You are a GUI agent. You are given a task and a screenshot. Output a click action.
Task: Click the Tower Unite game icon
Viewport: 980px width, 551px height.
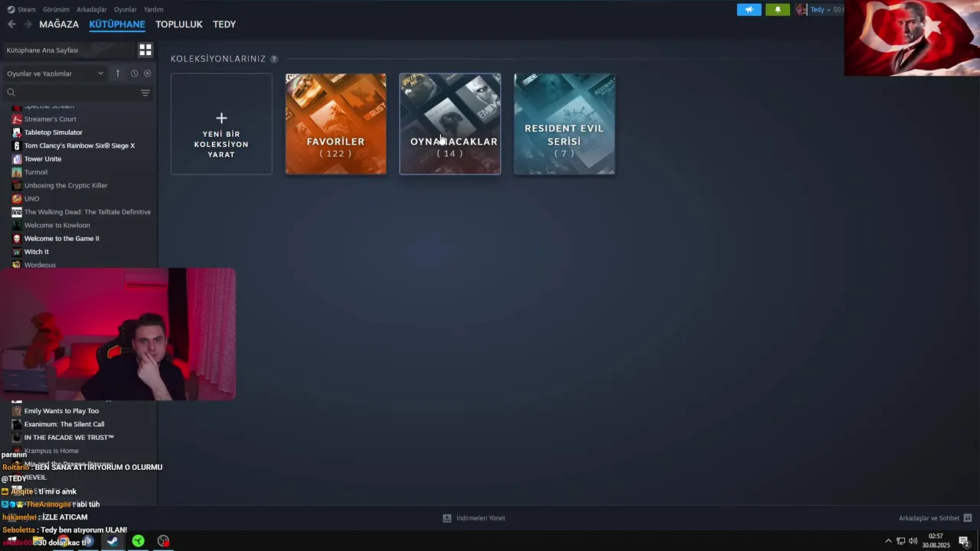(x=17, y=158)
